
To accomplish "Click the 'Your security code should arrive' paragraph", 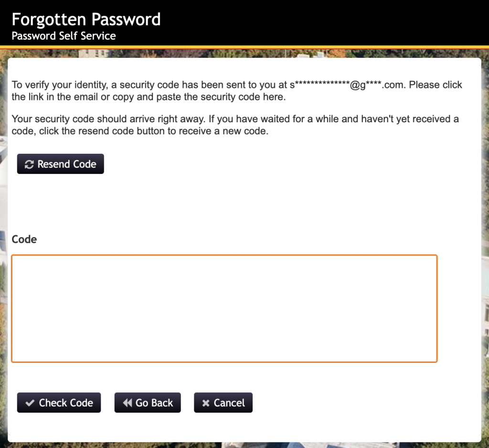I will coord(235,125).
